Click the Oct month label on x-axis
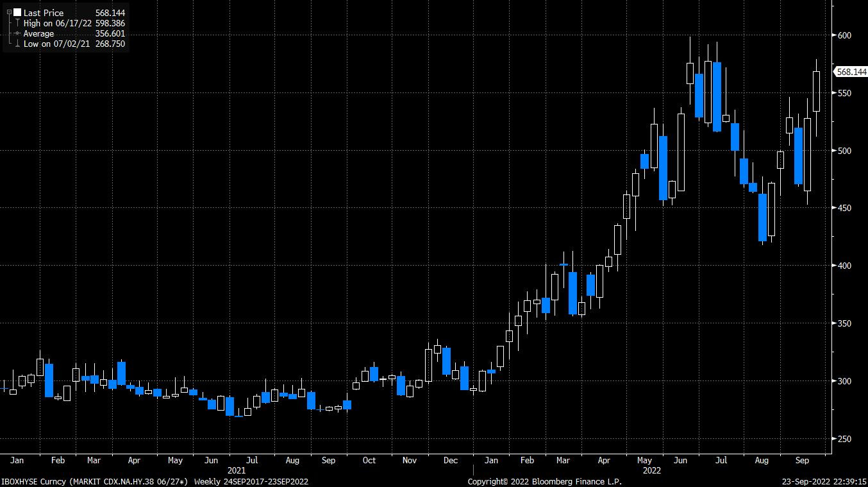Image resolution: width=868 pixels, height=487 pixels. [x=369, y=460]
